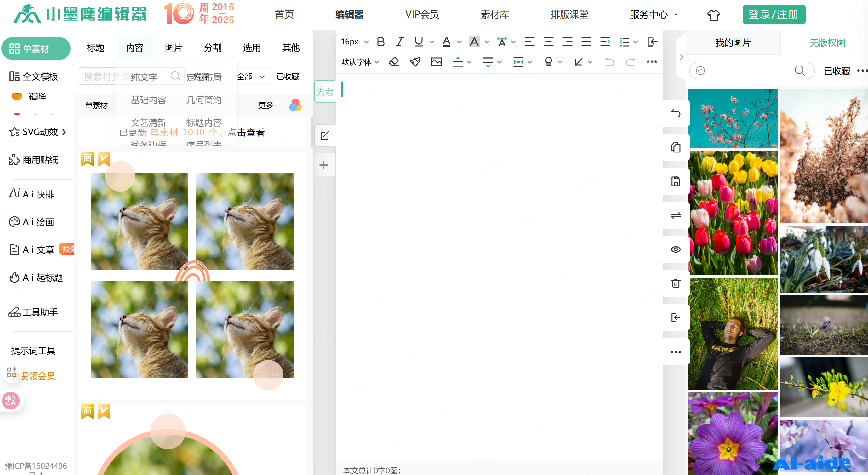Click the multicolor palette circle icon
The height and width of the screenshot is (475, 868).
(295, 105)
